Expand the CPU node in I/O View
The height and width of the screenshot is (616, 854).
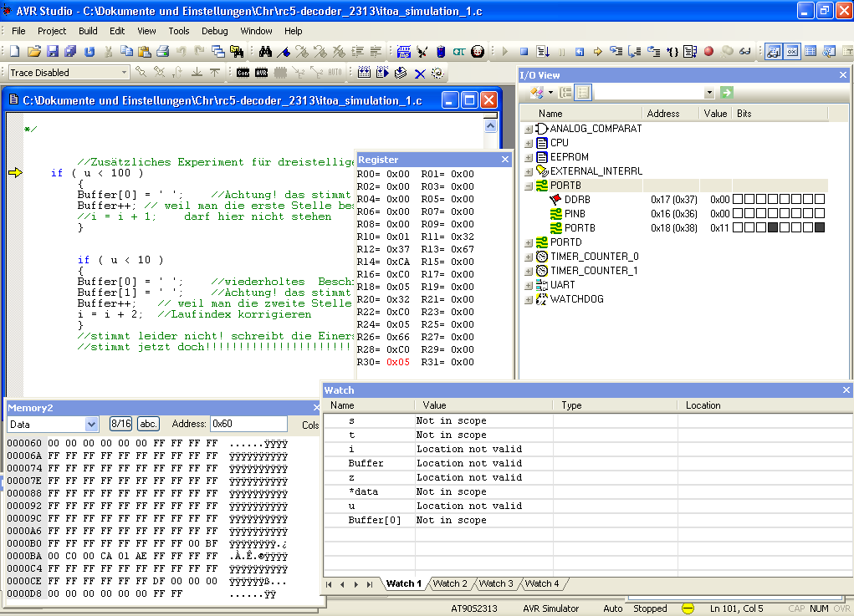[529, 143]
